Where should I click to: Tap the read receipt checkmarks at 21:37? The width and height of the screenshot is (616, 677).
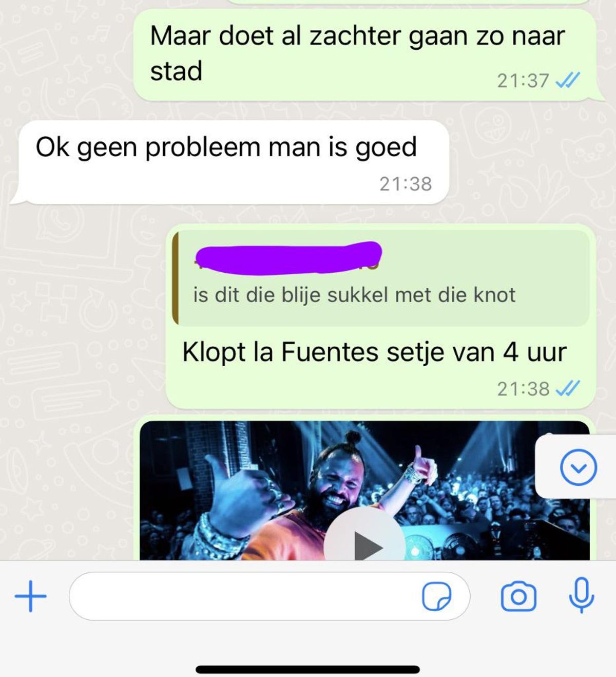pyautogui.click(x=568, y=80)
